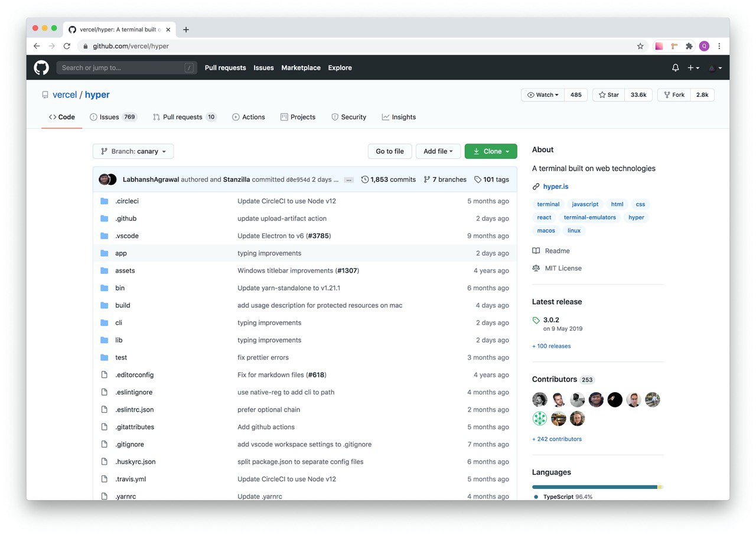
Task: Click the GitHub Octocat logo
Action: (41, 68)
